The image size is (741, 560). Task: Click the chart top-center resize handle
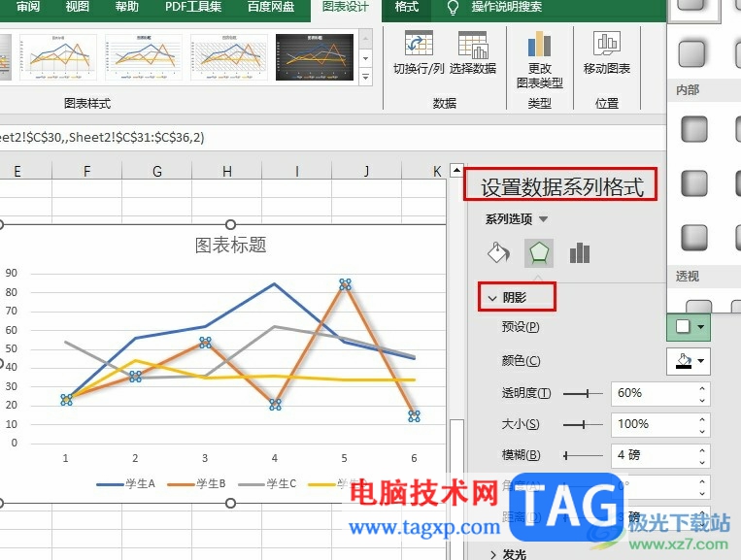click(230, 225)
